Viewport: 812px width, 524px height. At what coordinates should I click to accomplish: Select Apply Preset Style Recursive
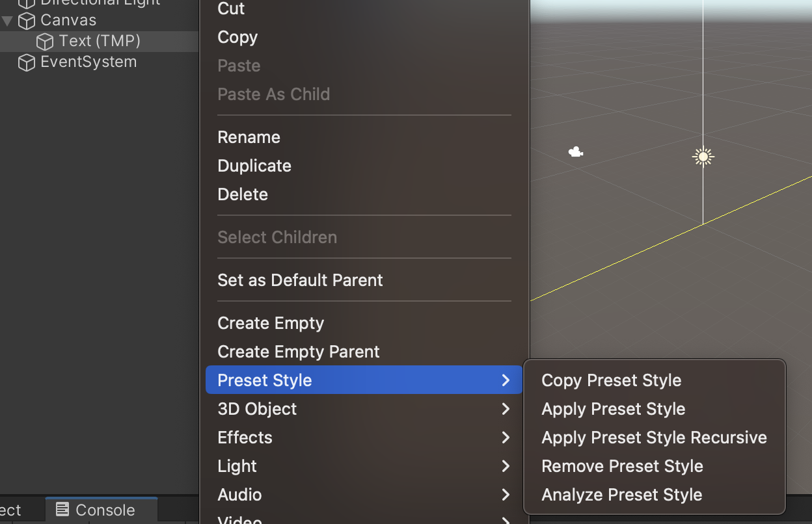[x=653, y=438]
